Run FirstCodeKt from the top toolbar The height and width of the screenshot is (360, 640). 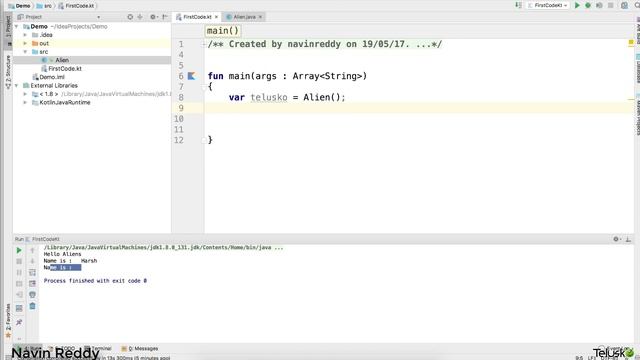(577, 5)
